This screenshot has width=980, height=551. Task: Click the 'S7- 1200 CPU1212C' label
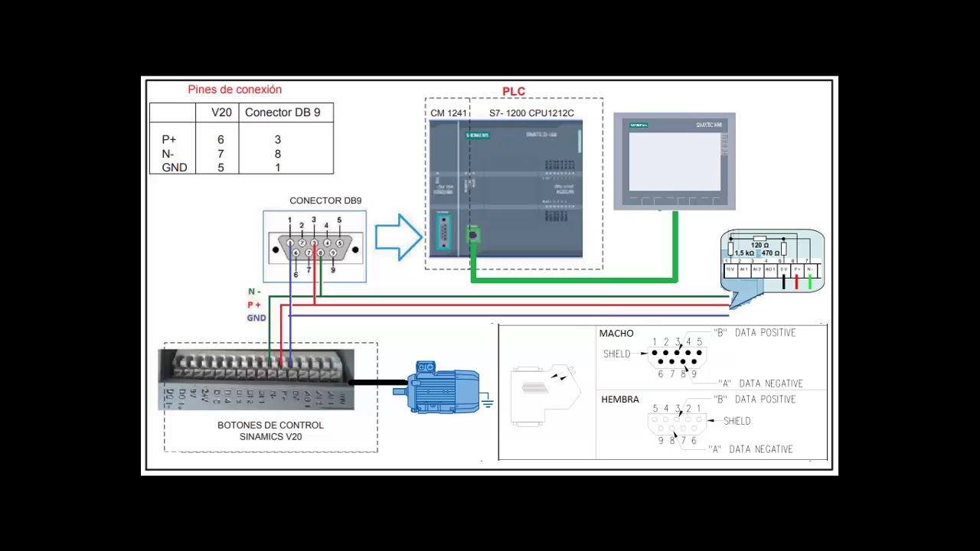531,113
